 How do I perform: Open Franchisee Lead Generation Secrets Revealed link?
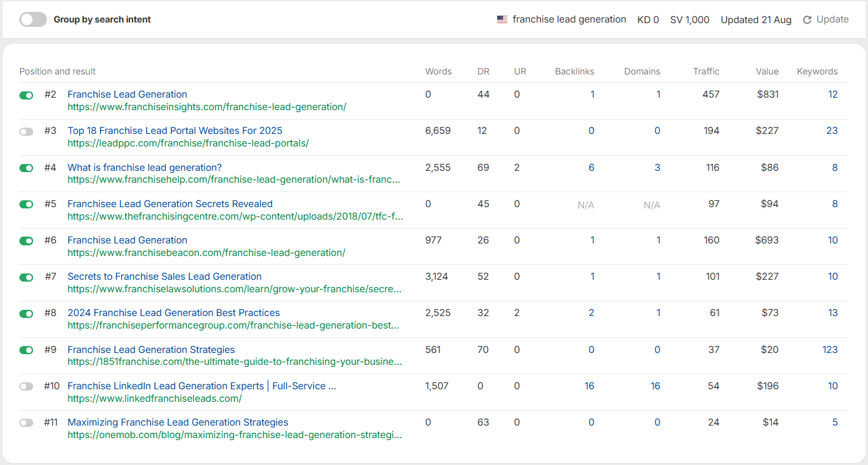[170, 203]
